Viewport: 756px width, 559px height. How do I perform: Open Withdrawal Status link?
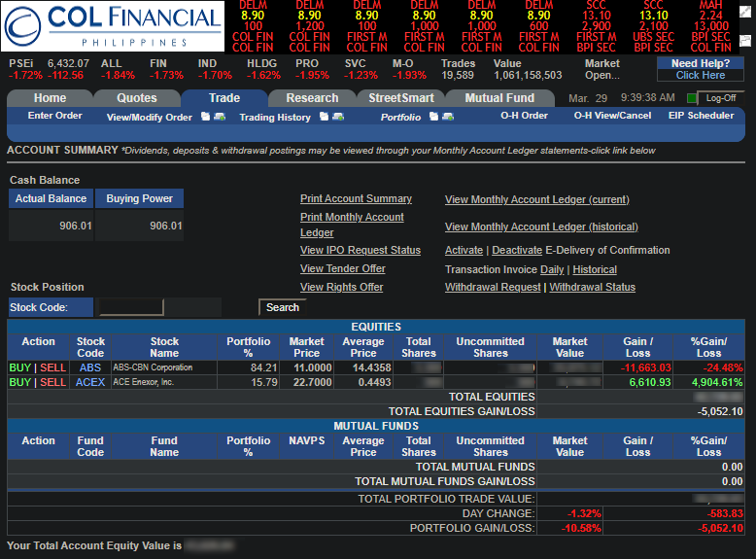[x=592, y=287]
